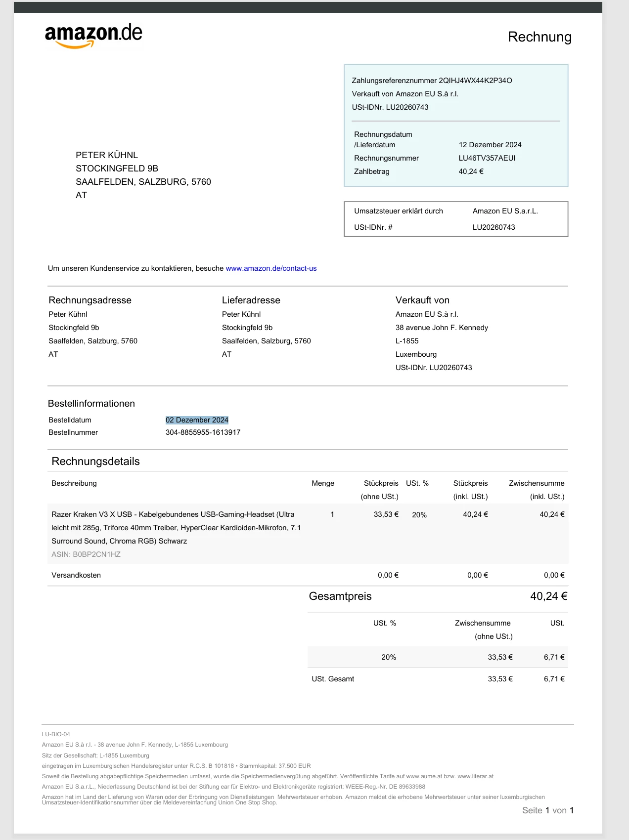Click SAALFELDEN, SALZBURG, 5760 uppercase line
The height and width of the screenshot is (840, 629).
click(x=143, y=182)
